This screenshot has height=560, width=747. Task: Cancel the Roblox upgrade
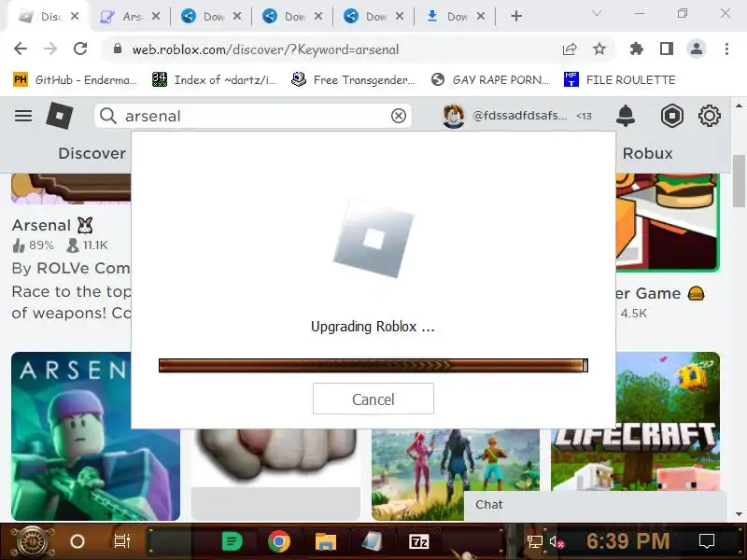coord(373,399)
